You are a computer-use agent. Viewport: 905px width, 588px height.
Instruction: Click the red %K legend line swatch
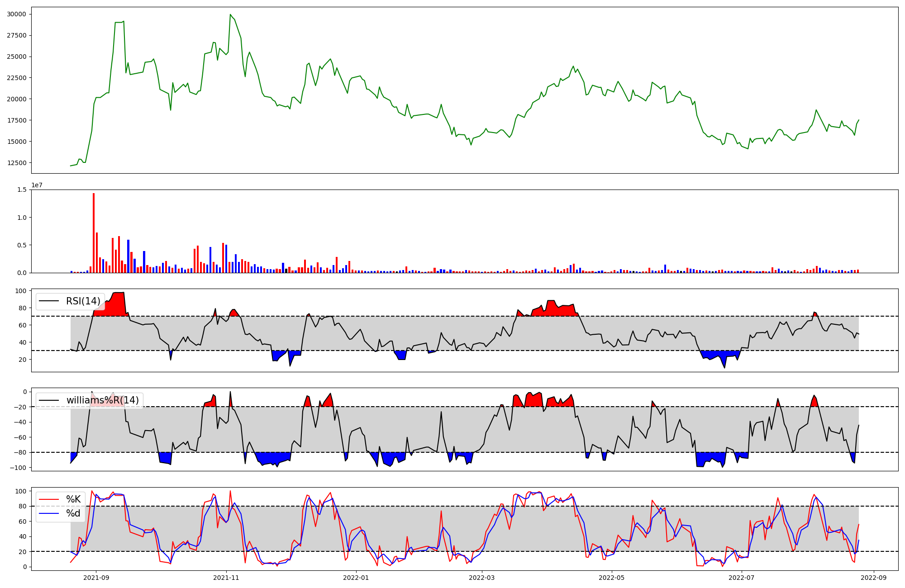click(49, 499)
